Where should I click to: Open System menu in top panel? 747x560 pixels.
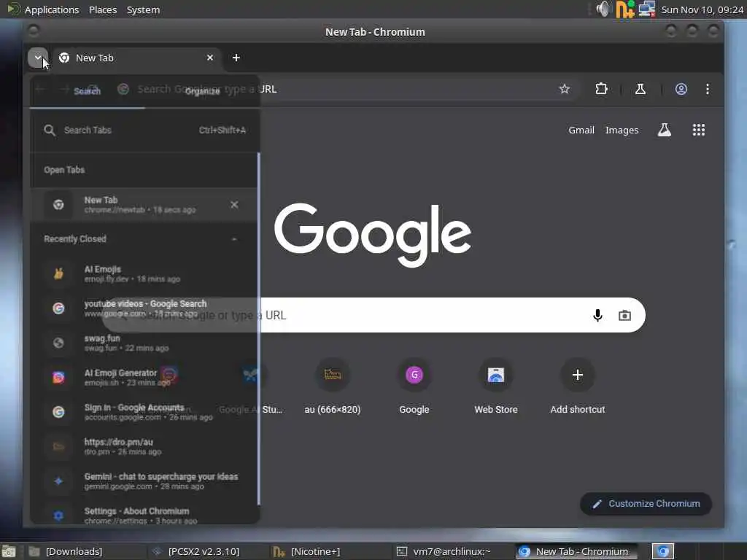[x=143, y=9]
